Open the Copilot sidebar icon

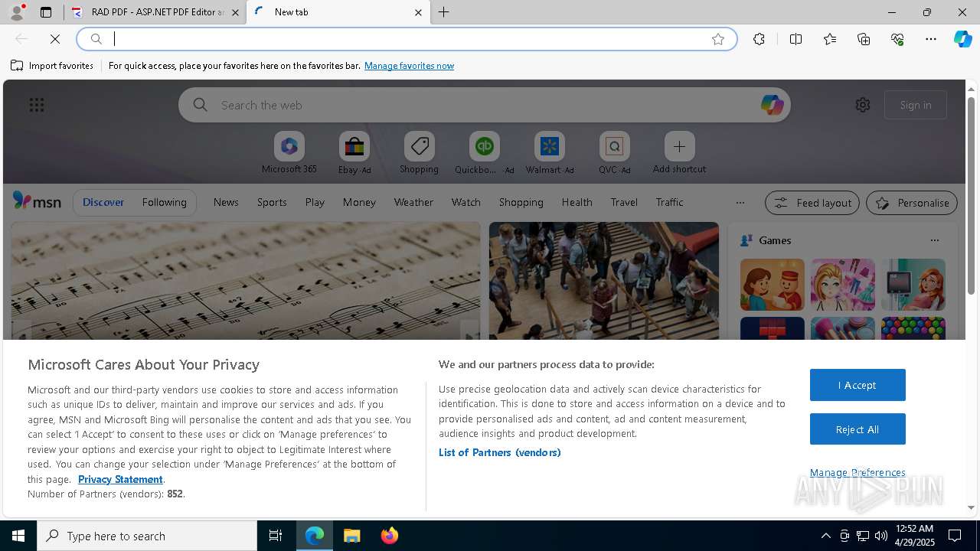click(x=963, y=39)
